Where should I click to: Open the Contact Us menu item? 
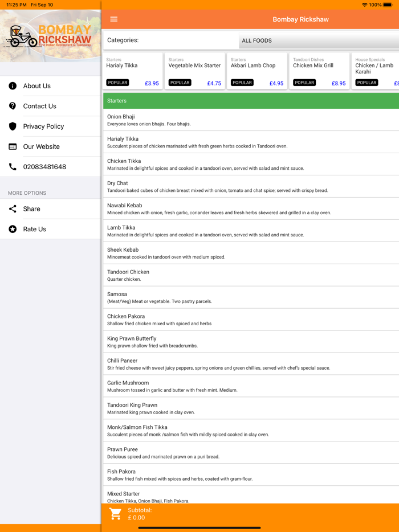[51, 106]
